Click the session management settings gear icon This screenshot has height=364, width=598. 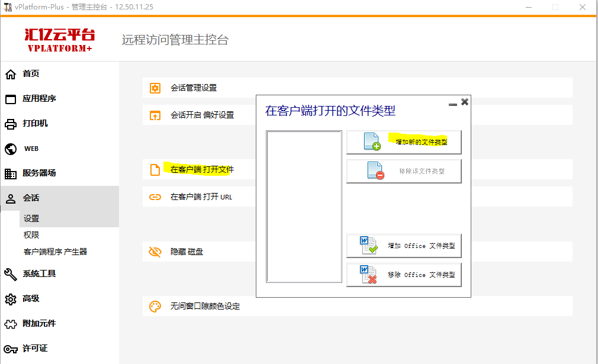point(155,88)
